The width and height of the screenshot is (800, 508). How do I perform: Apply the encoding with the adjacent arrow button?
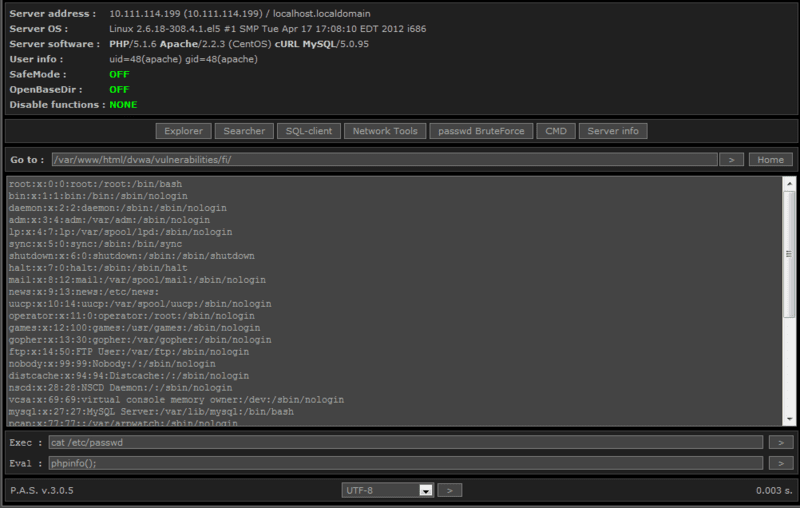450,490
